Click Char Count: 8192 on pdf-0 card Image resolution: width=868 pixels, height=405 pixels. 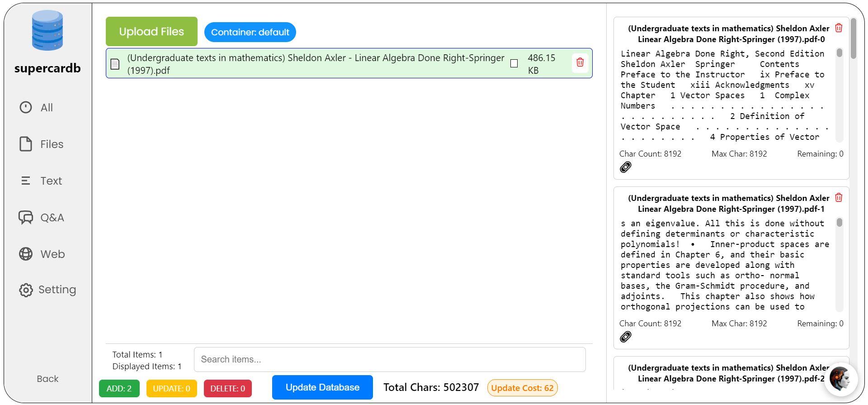[x=650, y=154]
